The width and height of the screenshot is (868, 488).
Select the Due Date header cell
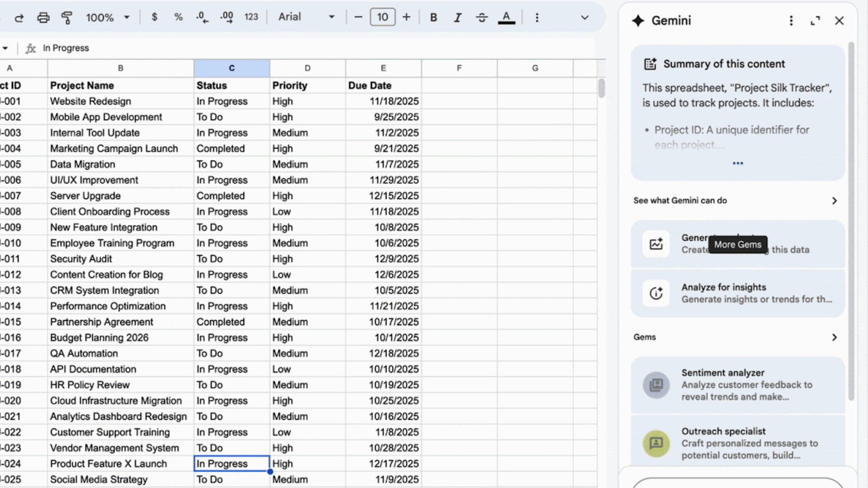(x=383, y=85)
